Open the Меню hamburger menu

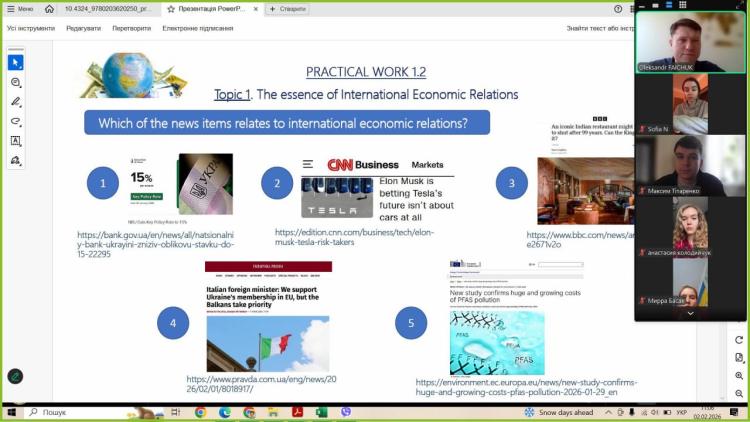[20, 9]
